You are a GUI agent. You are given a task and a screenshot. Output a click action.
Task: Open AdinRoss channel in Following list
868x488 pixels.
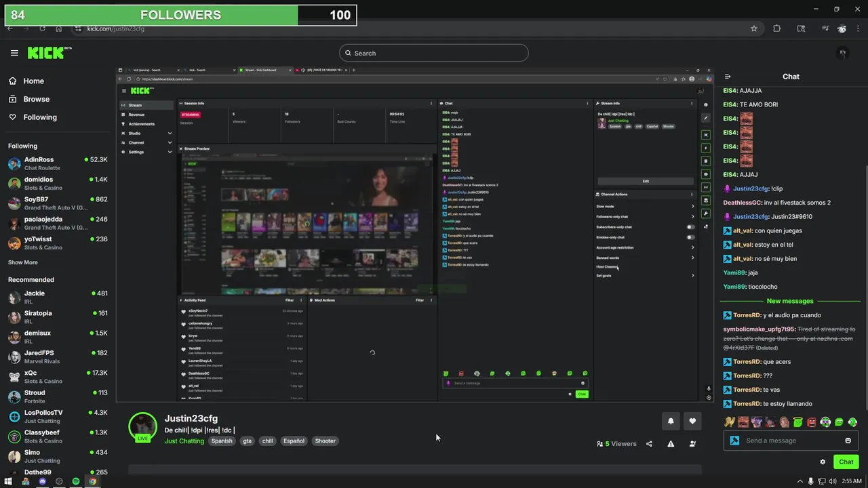58,163
